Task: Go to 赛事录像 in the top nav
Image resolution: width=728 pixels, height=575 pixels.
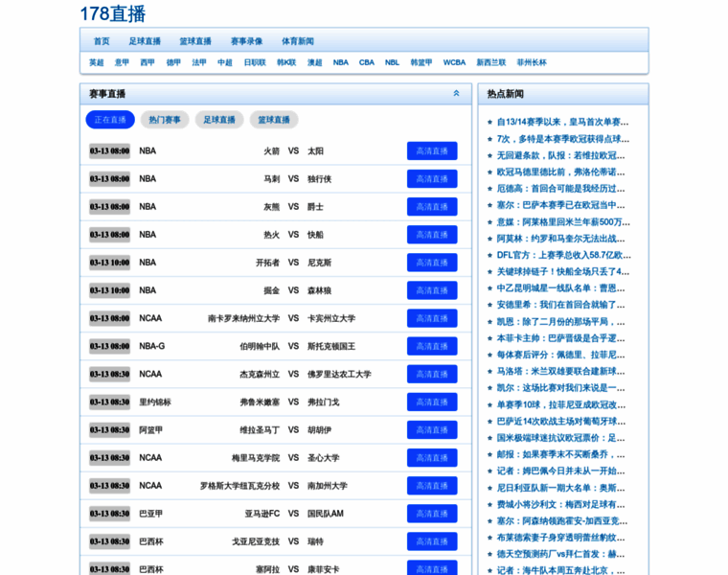Action: (x=246, y=41)
